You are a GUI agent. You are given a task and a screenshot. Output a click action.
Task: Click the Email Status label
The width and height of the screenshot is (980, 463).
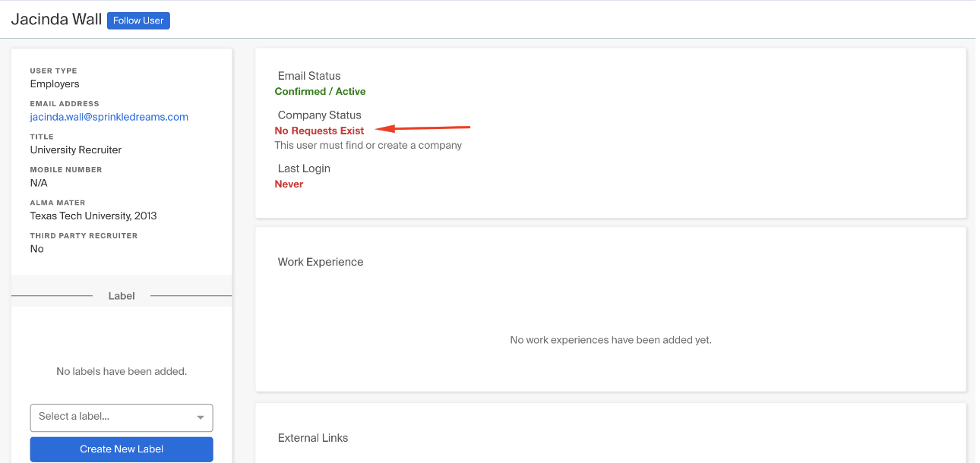tap(309, 76)
